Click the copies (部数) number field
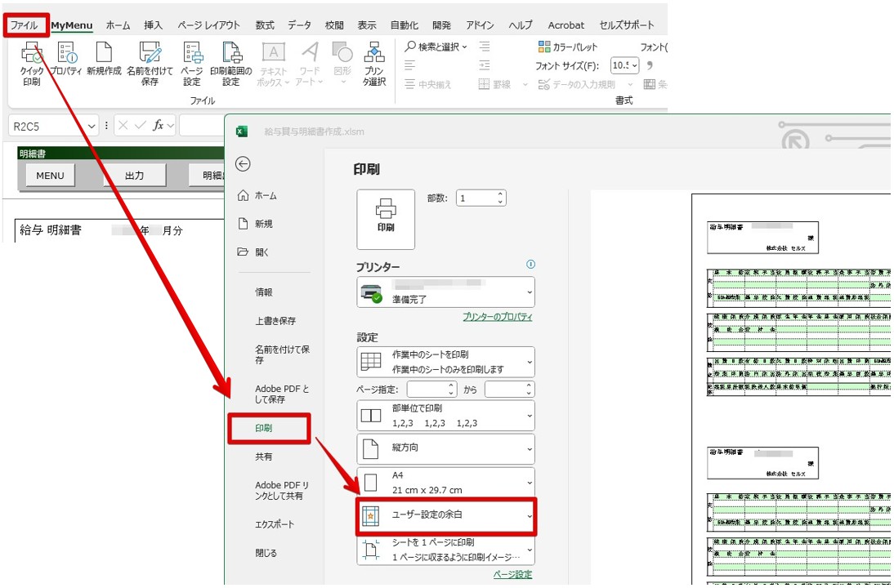This screenshot has width=894, height=588. coord(476,198)
